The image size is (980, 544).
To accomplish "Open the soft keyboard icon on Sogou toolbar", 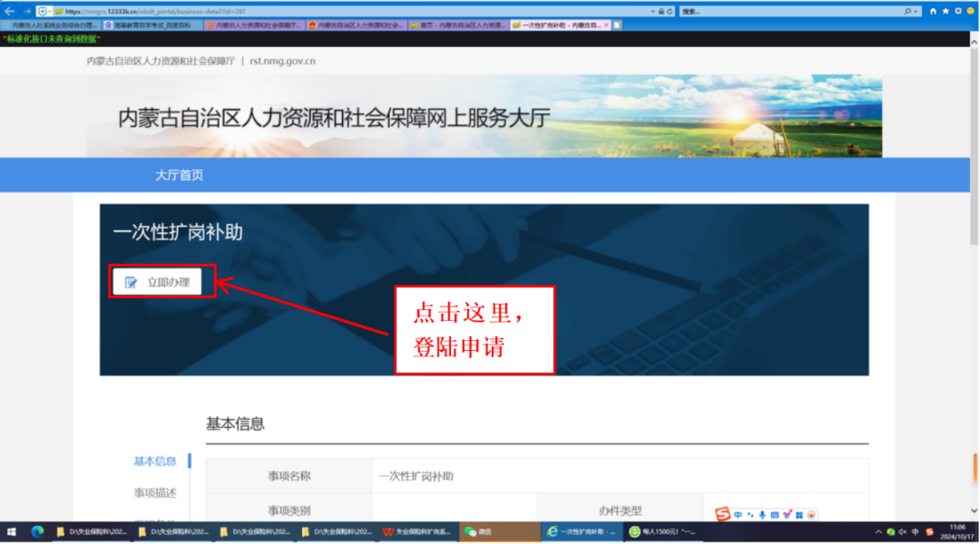I will click(775, 515).
